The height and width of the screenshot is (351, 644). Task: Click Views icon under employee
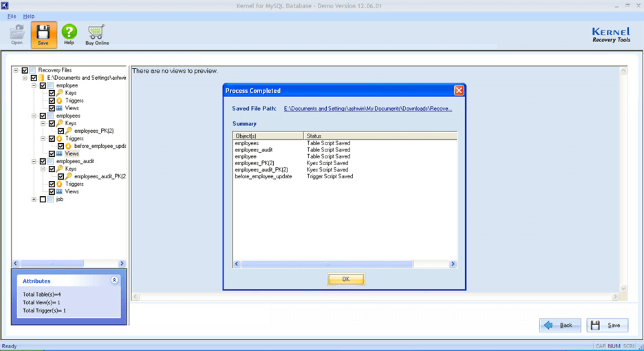click(x=60, y=108)
